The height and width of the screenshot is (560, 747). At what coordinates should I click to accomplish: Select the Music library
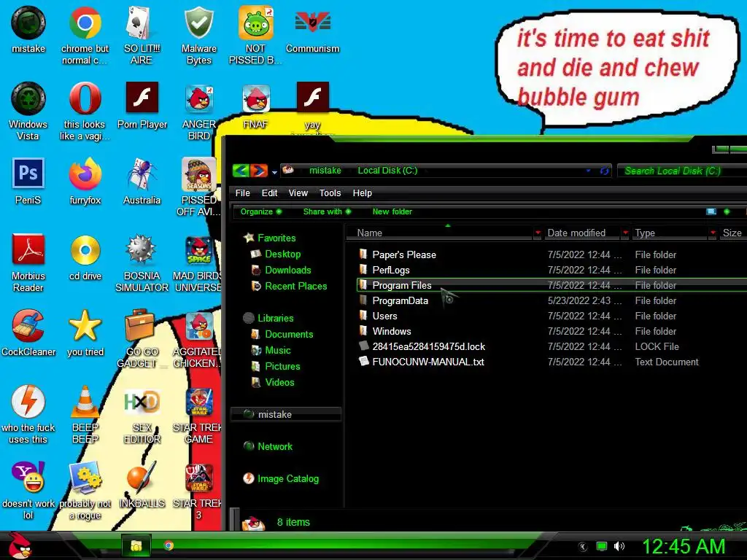point(278,351)
